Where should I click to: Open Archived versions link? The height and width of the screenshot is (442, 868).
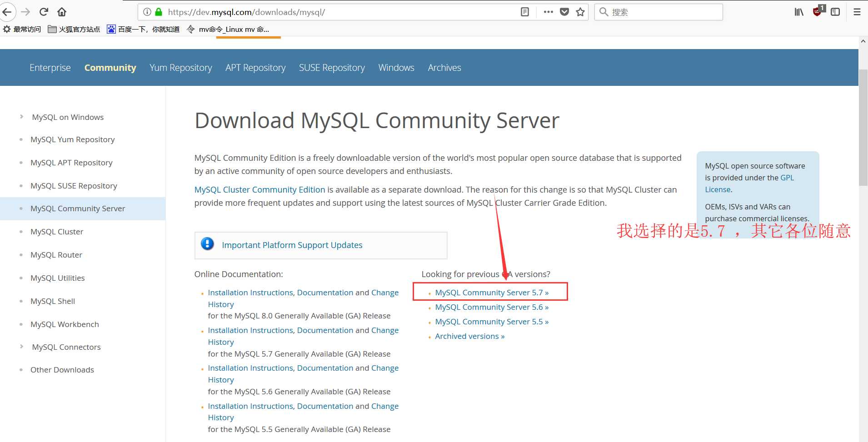[470, 336]
